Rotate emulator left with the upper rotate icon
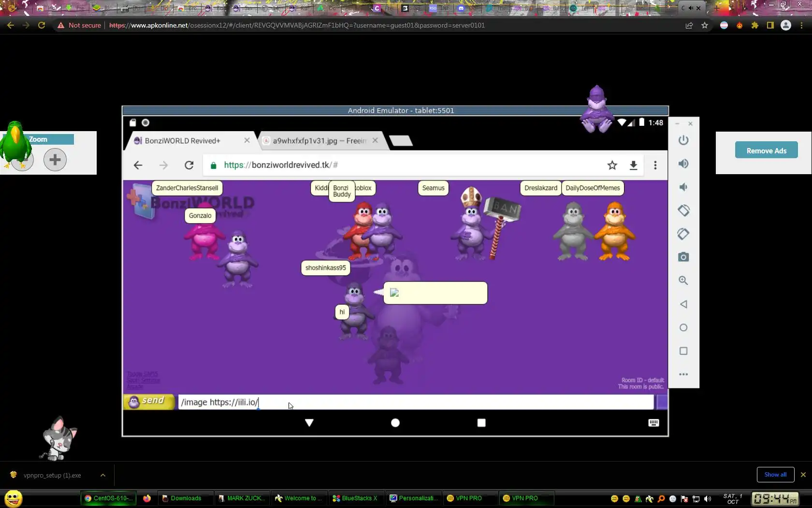 [683, 210]
